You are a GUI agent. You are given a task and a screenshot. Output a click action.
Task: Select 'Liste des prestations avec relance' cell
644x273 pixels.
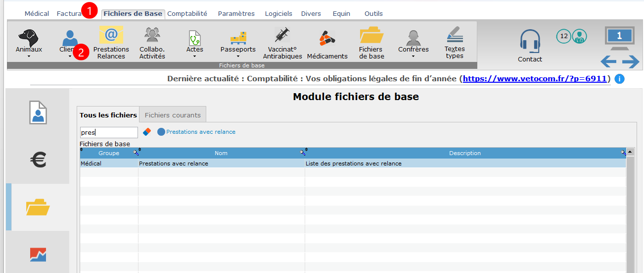465,164
